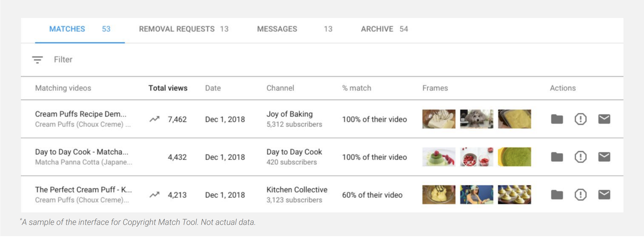The image size is (644, 237).
Task: Send message to Kitchen Collective channel
Action: [x=604, y=195]
